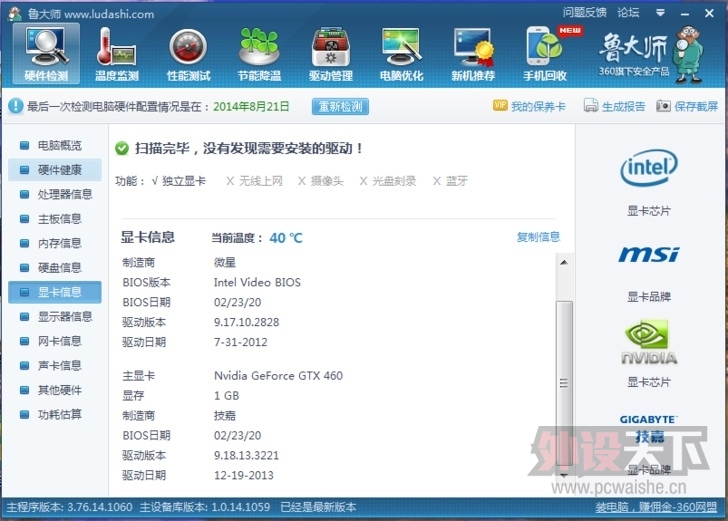Click the 重新检测 re-detect button
728x521 pixels.
point(340,106)
